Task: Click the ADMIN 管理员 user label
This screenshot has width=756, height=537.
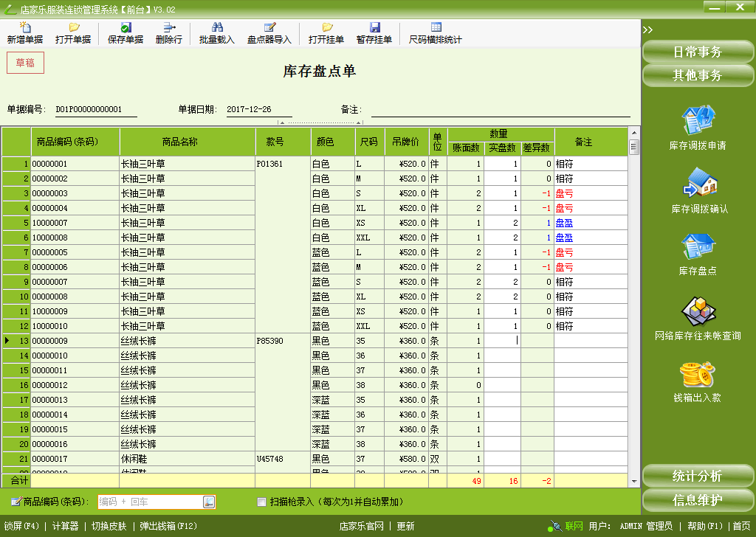Action: (x=646, y=526)
